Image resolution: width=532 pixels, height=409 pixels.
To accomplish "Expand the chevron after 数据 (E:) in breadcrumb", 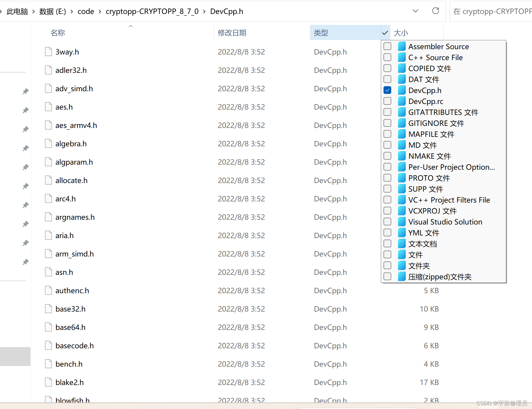I will [72, 12].
